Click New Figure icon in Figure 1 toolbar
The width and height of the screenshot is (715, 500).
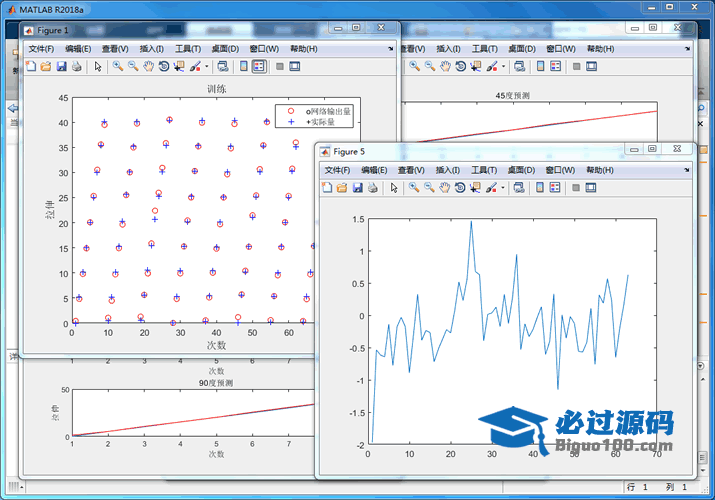tap(30, 67)
